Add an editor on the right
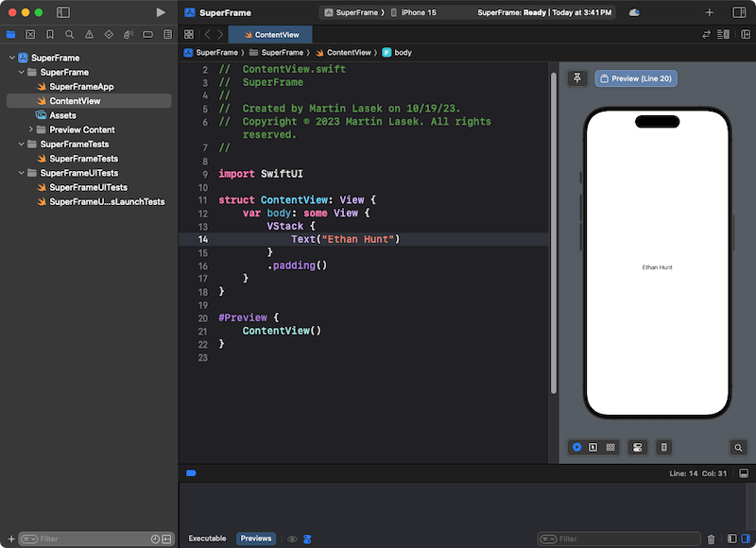This screenshot has height=548, width=756. coord(746,34)
